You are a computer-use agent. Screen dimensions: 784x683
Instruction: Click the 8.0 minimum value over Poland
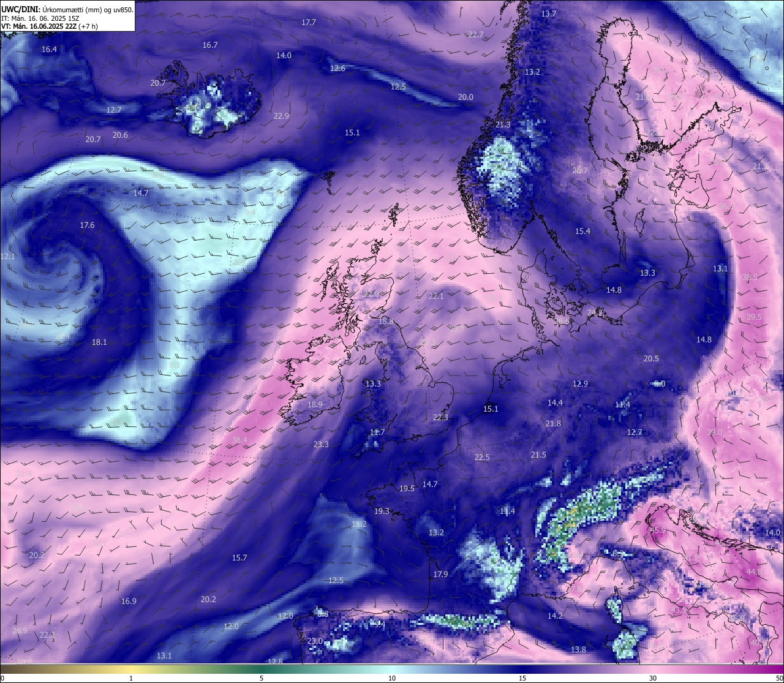click(660, 383)
